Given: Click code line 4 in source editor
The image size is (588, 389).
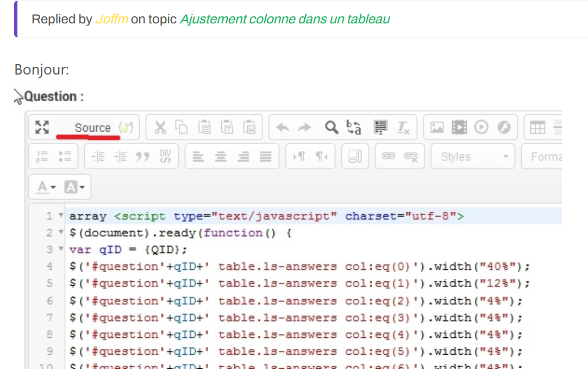Looking at the screenshot, I should 299,267.
